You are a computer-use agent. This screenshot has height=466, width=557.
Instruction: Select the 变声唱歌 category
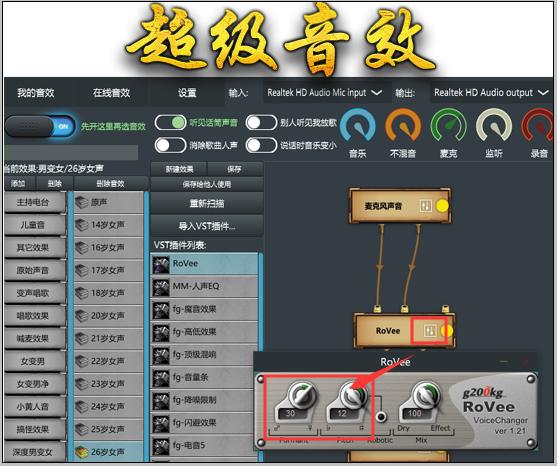(x=35, y=293)
